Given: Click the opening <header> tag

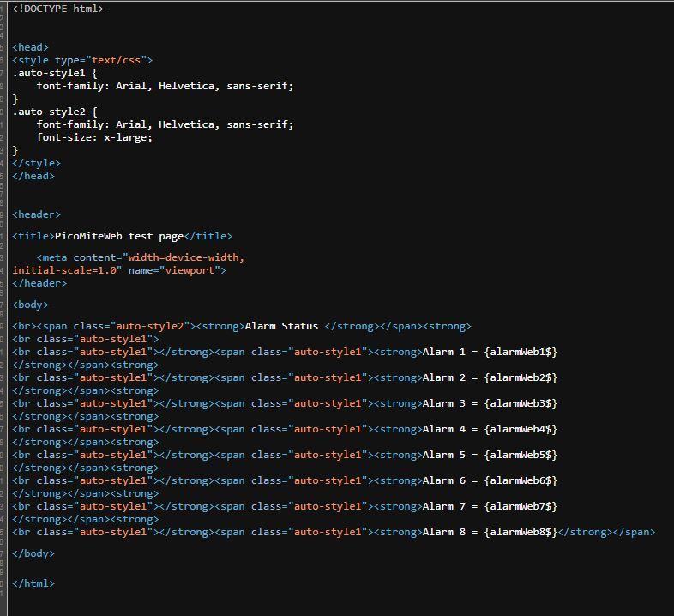Looking at the screenshot, I should tap(36, 214).
